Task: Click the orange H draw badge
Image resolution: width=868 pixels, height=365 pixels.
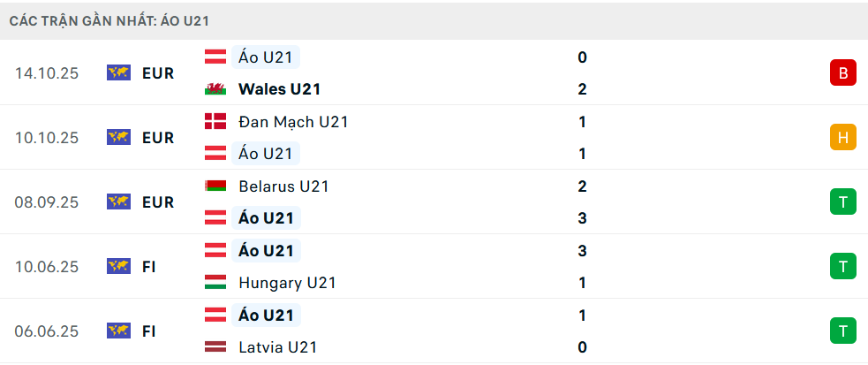Action: 842,138
